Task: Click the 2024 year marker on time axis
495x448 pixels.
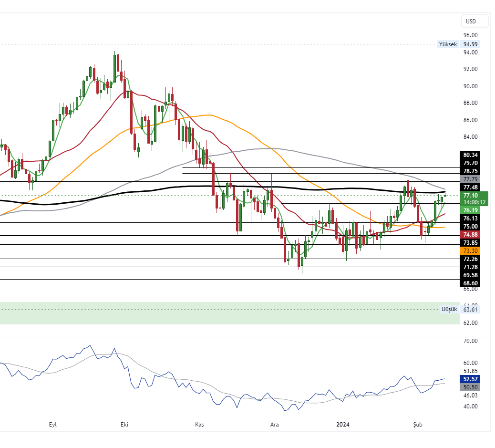Action: tap(343, 424)
